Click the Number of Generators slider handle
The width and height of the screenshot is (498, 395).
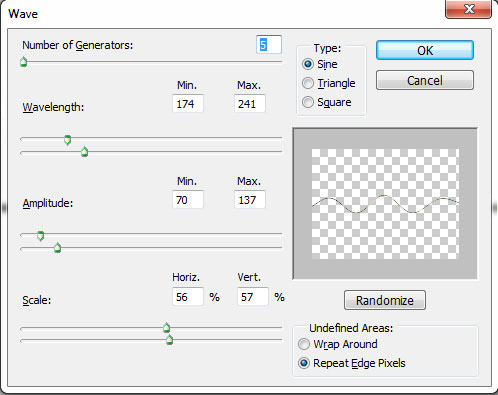24,62
